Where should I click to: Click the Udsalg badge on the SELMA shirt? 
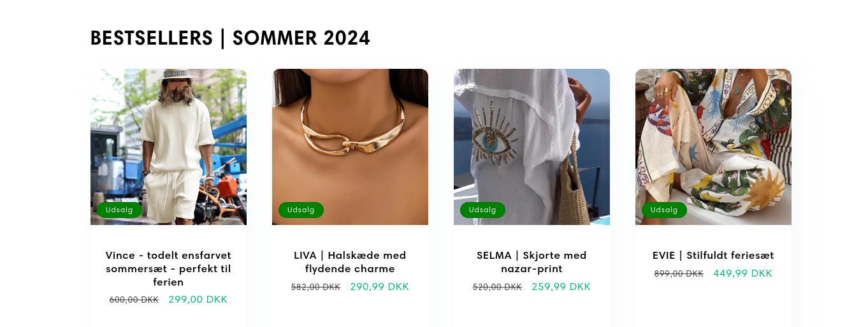pyautogui.click(x=482, y=210)
